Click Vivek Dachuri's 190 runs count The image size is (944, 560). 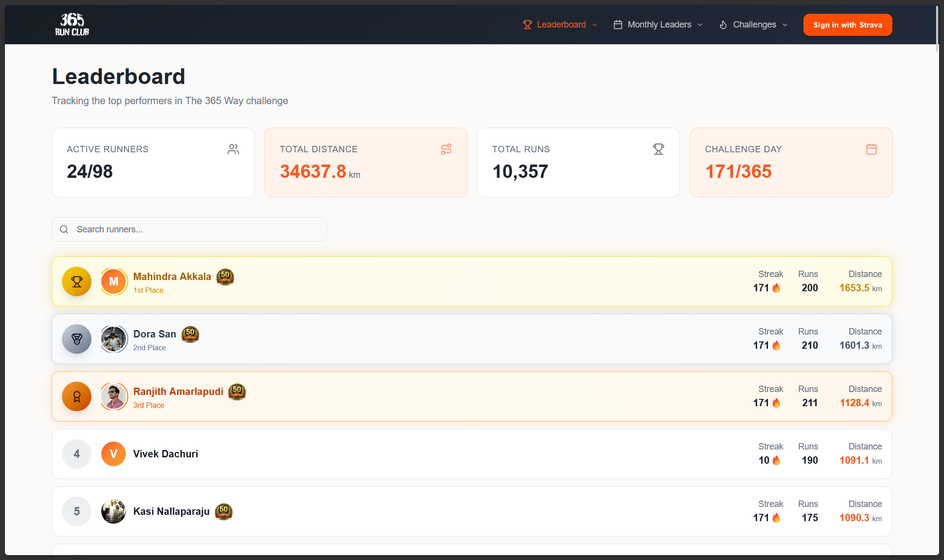(x=810, y=460)
